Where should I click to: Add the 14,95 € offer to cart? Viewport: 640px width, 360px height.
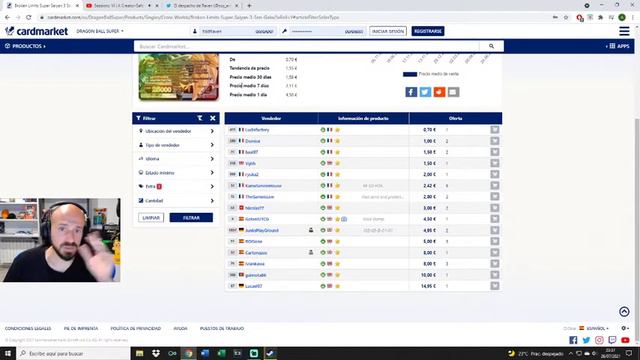495,286
